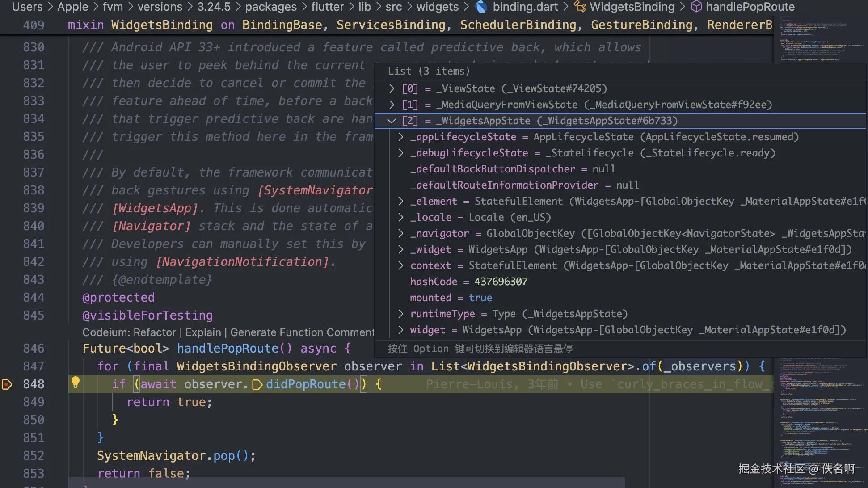Click Codeium Refactor code lens

click(155, 332)
